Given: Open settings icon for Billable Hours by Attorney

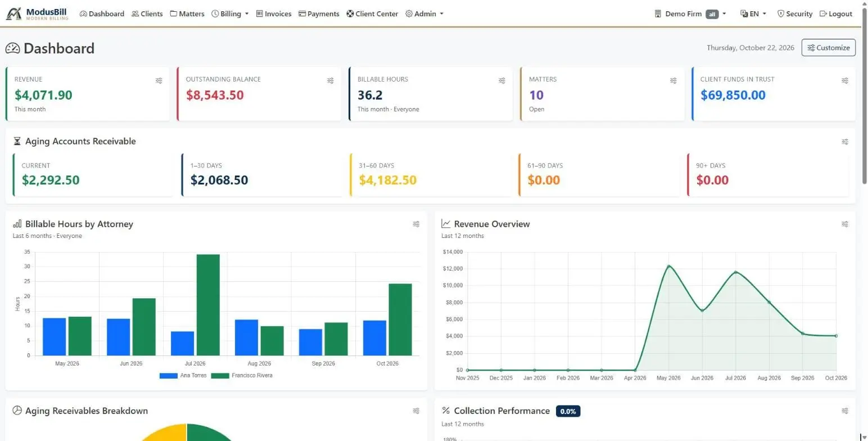Looking at the screenshot, I should click(416, 224).
